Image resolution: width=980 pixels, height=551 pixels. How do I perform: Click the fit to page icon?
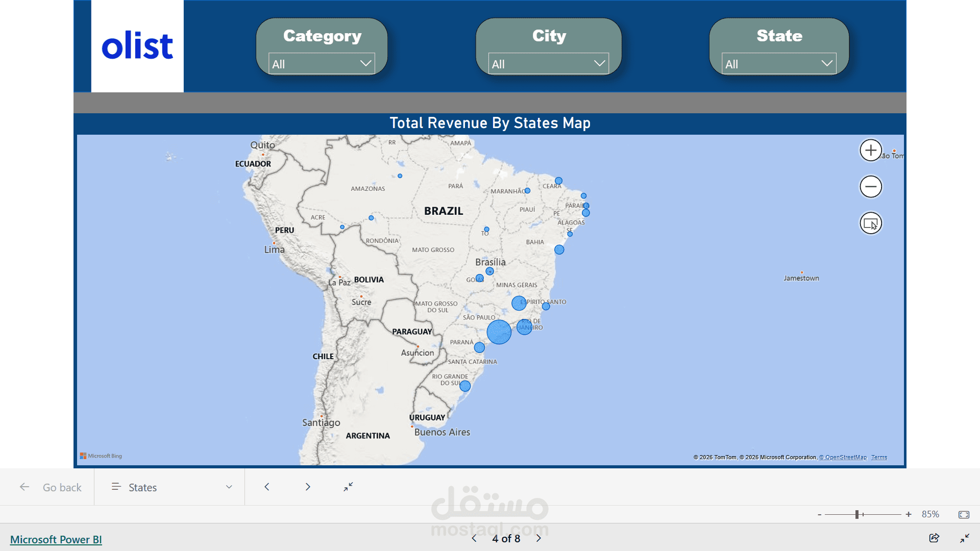pyautogui.click(x=964, y=515)
